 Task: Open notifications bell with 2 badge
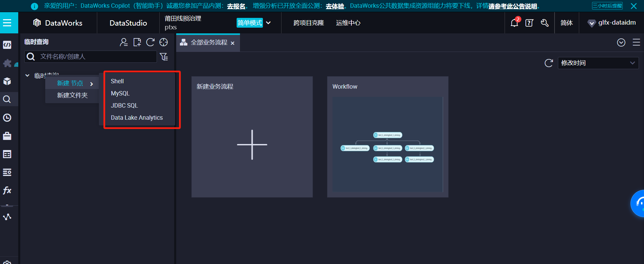point(515,23)
